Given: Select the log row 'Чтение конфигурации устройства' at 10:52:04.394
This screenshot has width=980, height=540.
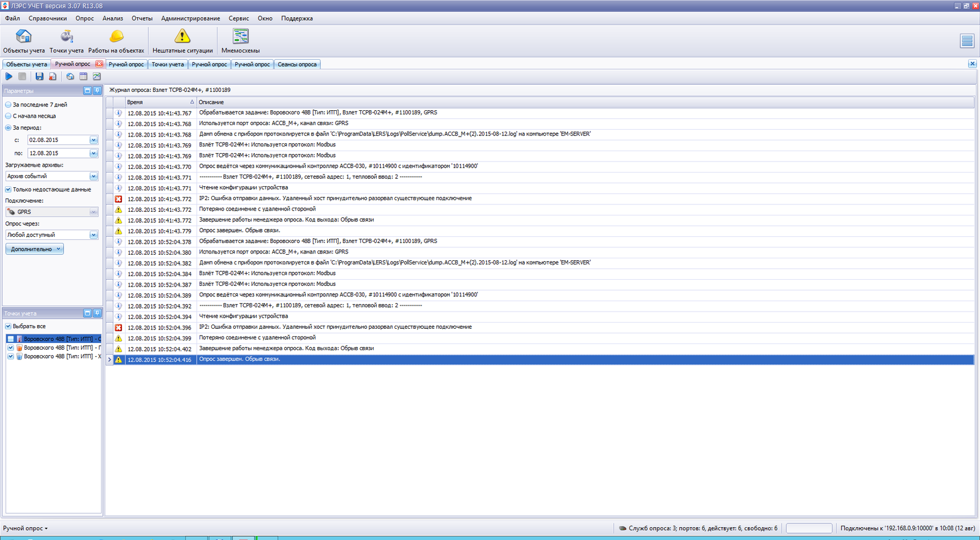Looking at the screenshot, I should (540, 317).
